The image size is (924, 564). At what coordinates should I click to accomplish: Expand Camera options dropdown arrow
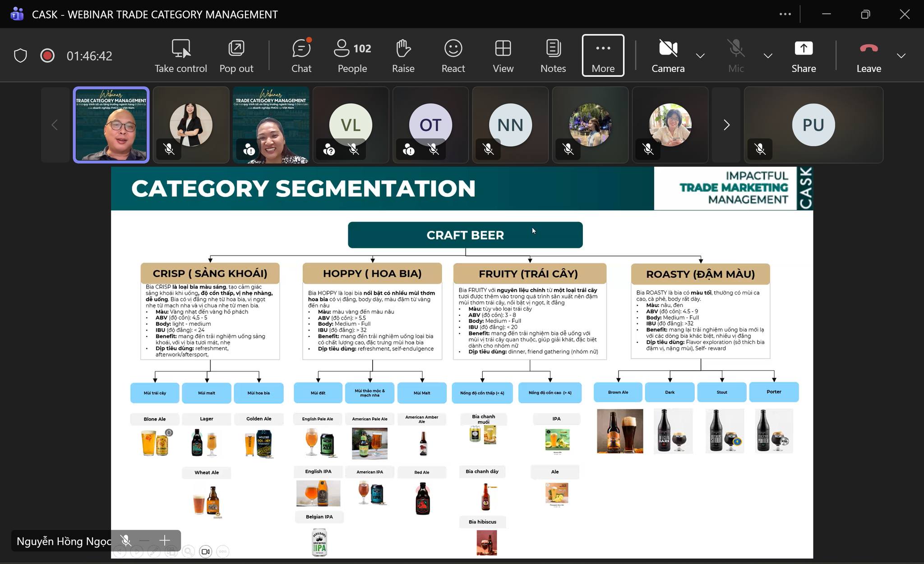700,56
